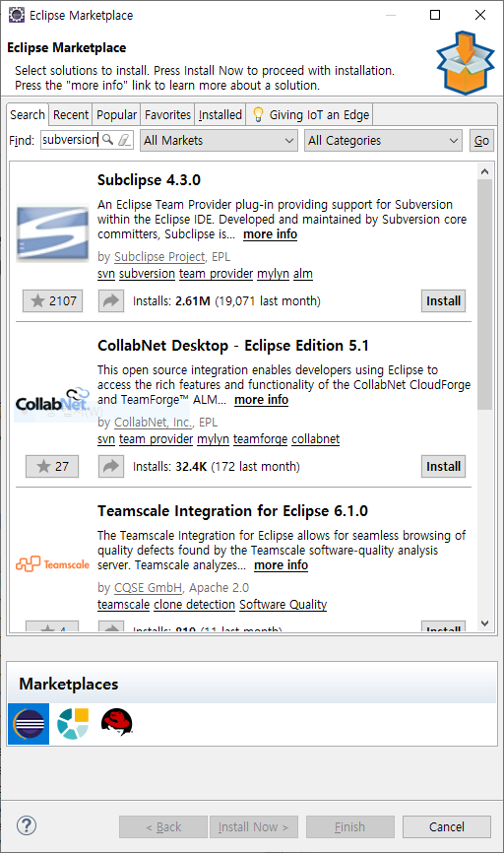This screenshot has height=853, width=504.
Task: Click the subversion tag under Subclipse
Action: 147,274
